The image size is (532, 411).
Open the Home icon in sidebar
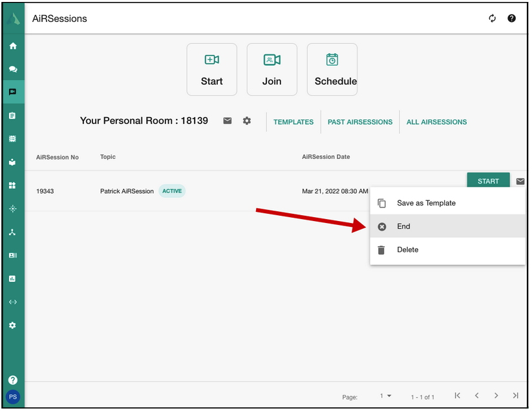click(x=13, y=46)
